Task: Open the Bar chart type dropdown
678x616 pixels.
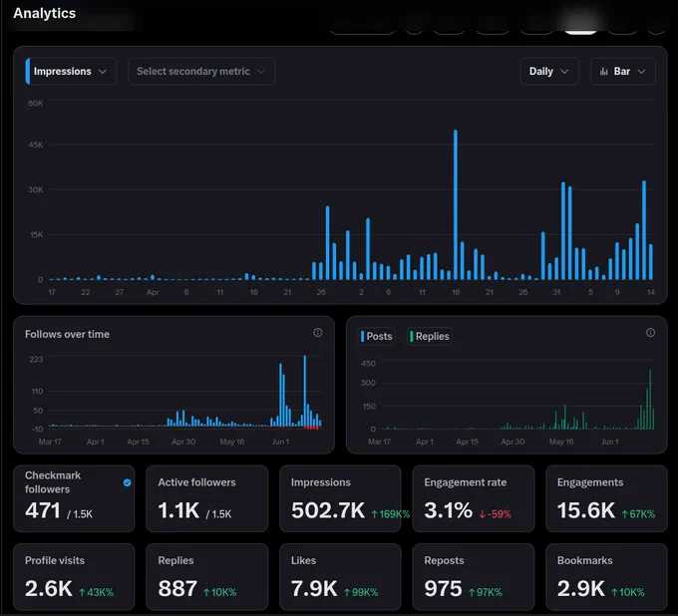Action: pos(622,72)
